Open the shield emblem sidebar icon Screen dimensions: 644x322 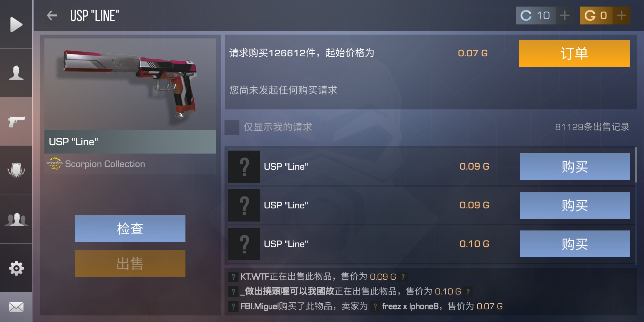[16, 170]
